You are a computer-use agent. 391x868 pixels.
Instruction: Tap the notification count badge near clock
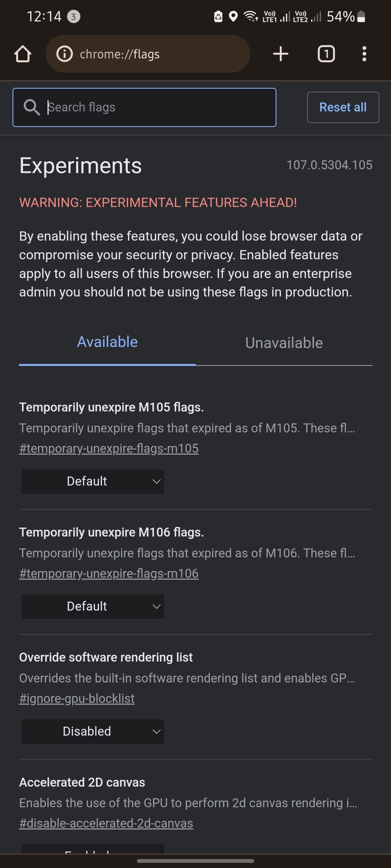click(73, 16)
